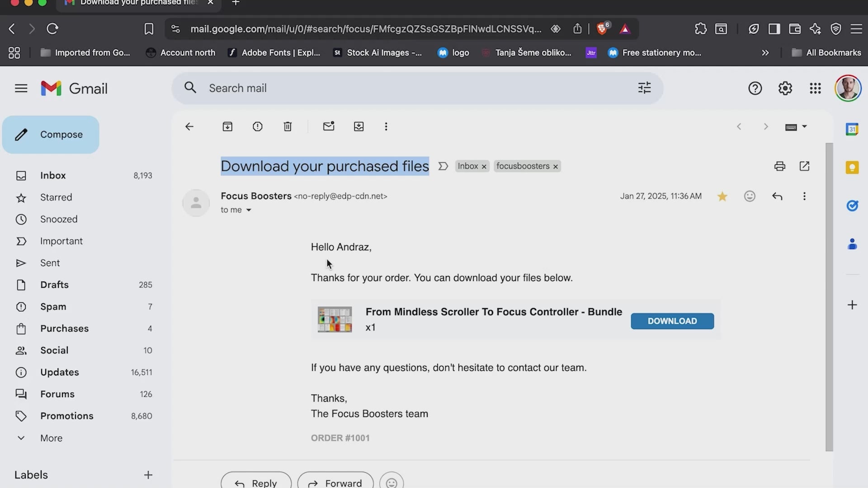Toggle the importance marker beside the subject
The width and height of the screenshot is (868, 488).
(x=443, y=166)
